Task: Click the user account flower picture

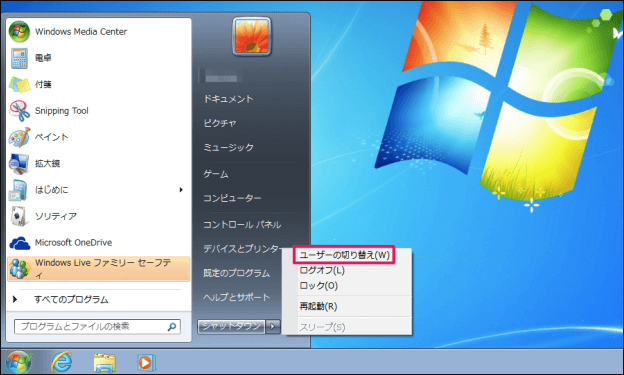Action: [x=252, y=37]
